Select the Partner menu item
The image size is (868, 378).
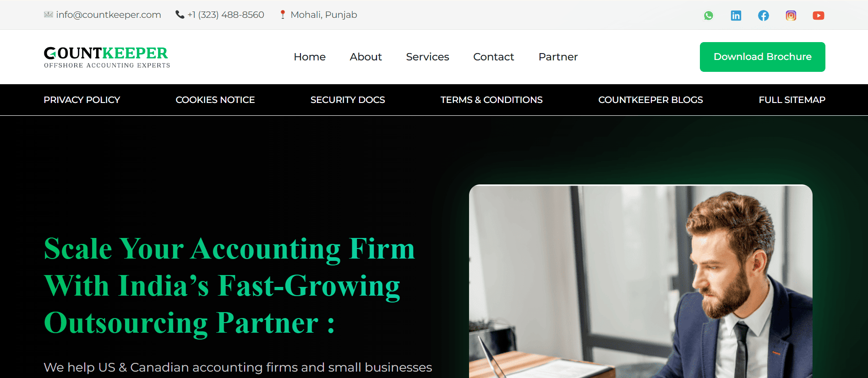click(558, 57)
